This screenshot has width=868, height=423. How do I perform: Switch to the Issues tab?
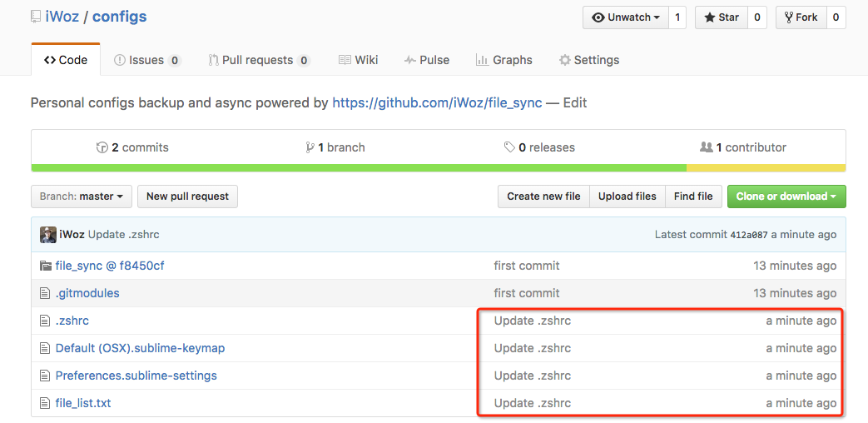coord(147,60)
